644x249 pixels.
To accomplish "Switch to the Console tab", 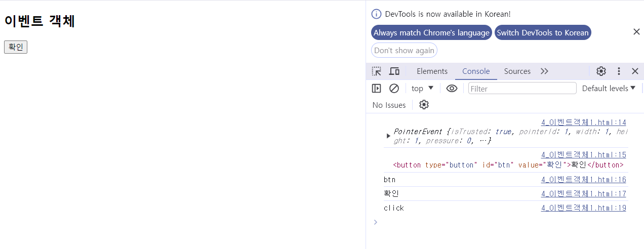I will [476, 71].
